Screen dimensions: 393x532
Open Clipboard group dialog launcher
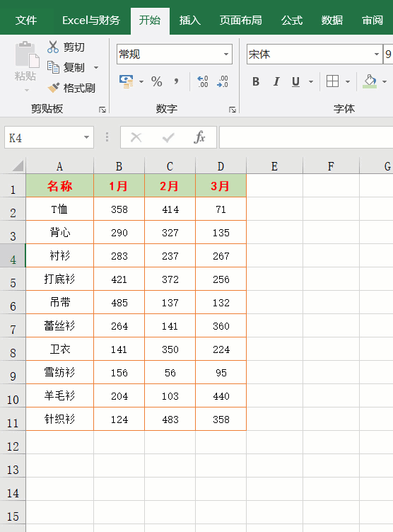[x=102, y=110]
